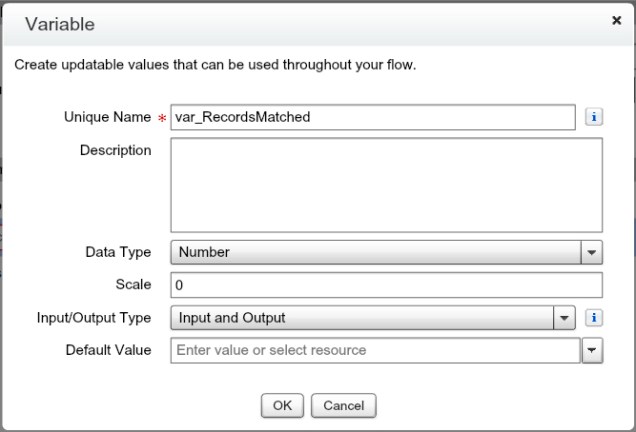
Task: Click inside the Description text area
Action: click(386, 185)
